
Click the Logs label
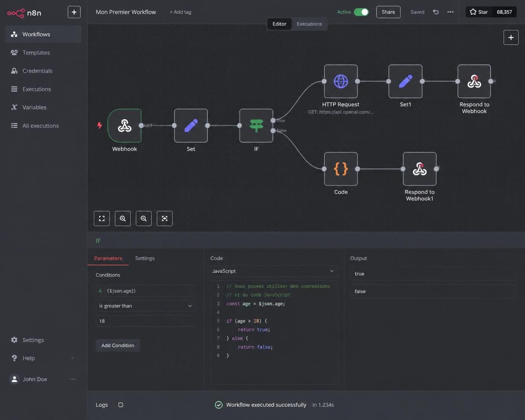[x=102, y=405]
